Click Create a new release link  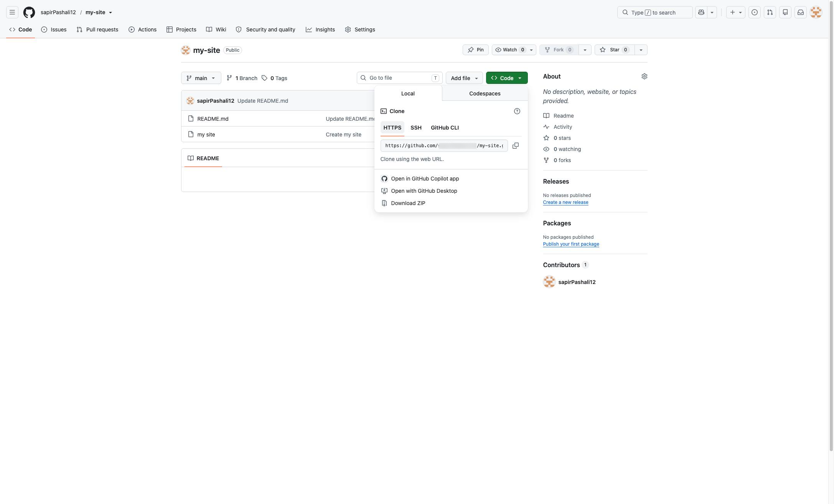pyautogui.click(x=565, y=202)
